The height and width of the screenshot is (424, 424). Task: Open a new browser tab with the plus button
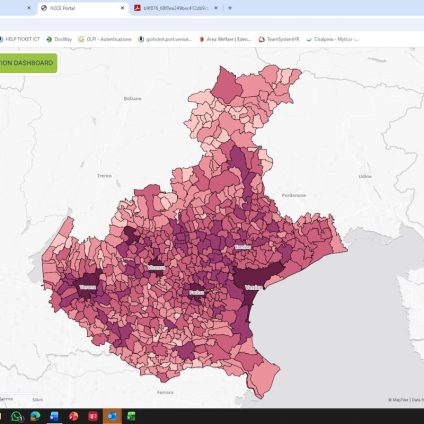click(x=230, y=8)
